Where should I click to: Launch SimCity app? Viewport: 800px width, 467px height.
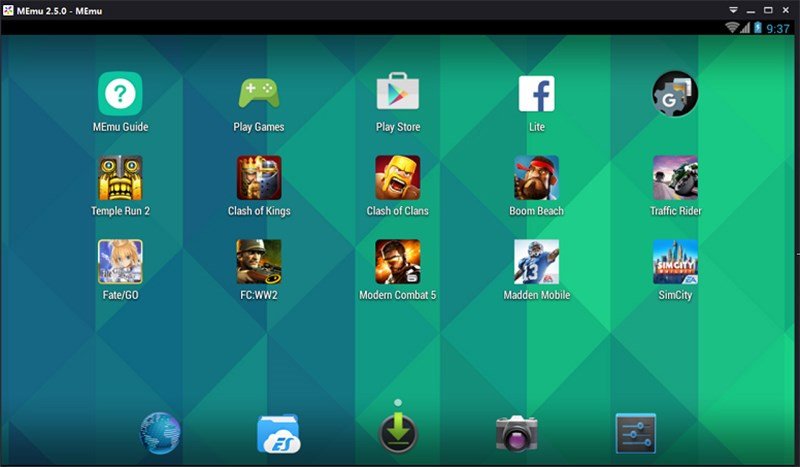pyautogui.click(x=675, y=262)
